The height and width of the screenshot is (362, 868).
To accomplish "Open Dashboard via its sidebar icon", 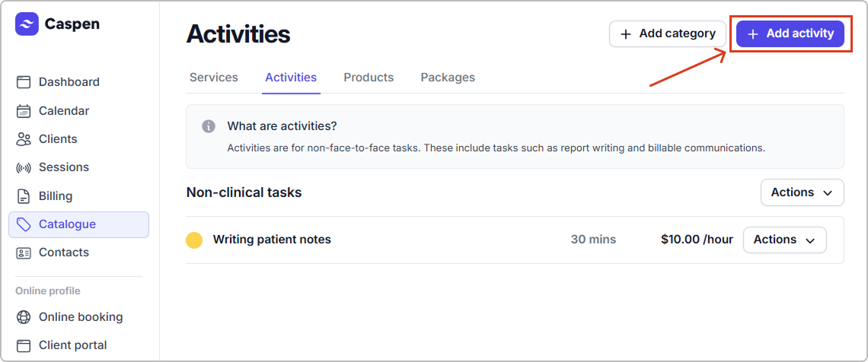I will click(x=24, y=82).
